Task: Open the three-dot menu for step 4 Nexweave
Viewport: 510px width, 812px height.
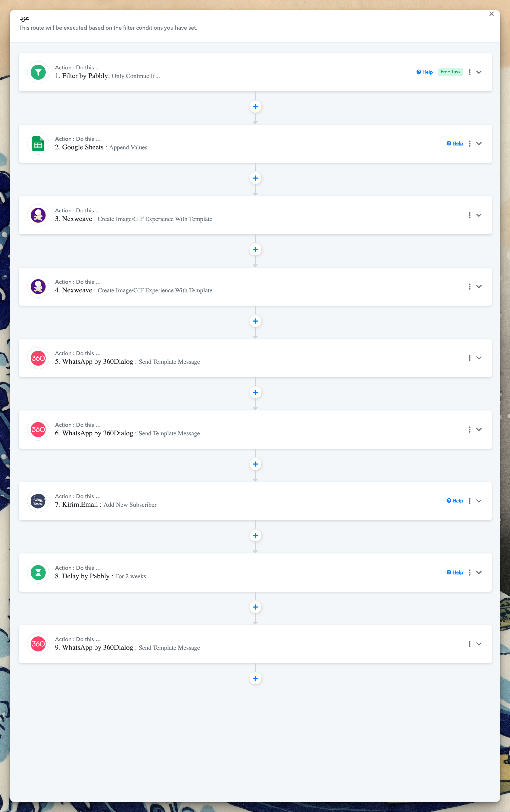Action: (x=469, y=286)
